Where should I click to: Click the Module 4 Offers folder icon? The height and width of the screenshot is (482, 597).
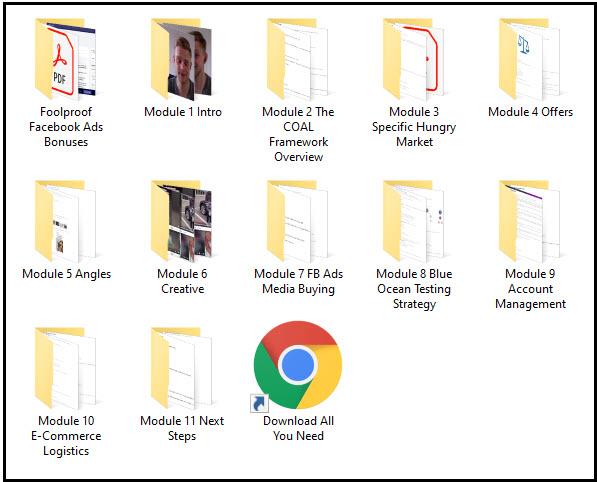coord(530,59)
